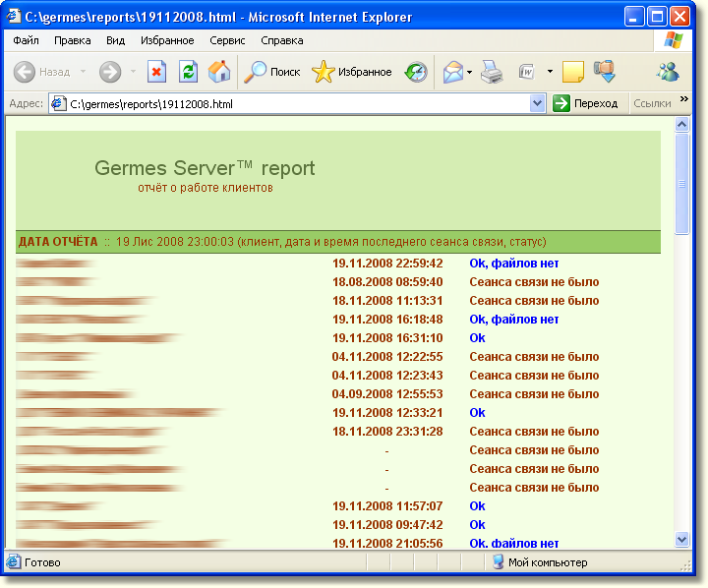
Task: Open Поиск search magnifier
Action: (x=271, y=72)
